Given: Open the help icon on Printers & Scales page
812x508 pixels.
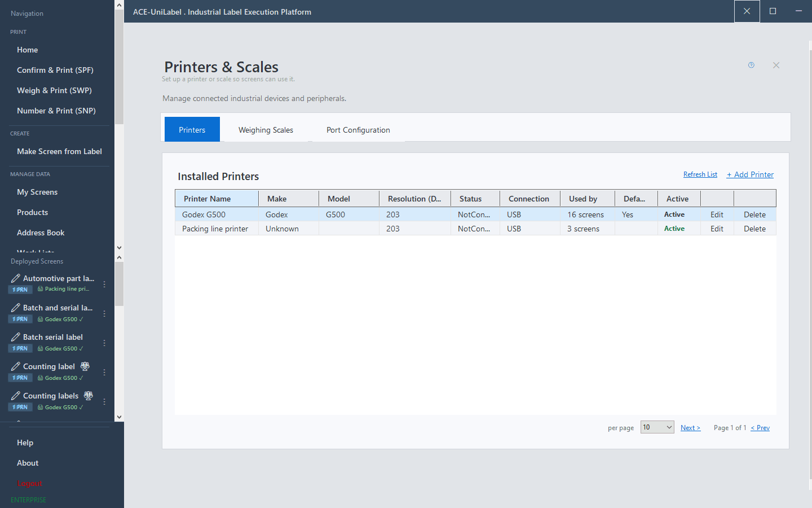Looking at the screenshot, I should (751, 65).
